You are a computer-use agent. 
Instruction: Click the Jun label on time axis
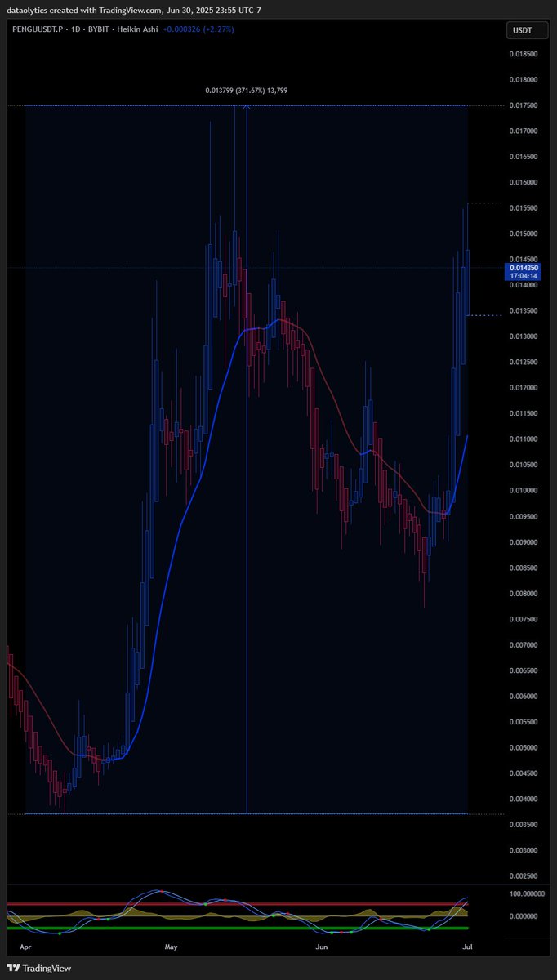[x=322, y=947]
